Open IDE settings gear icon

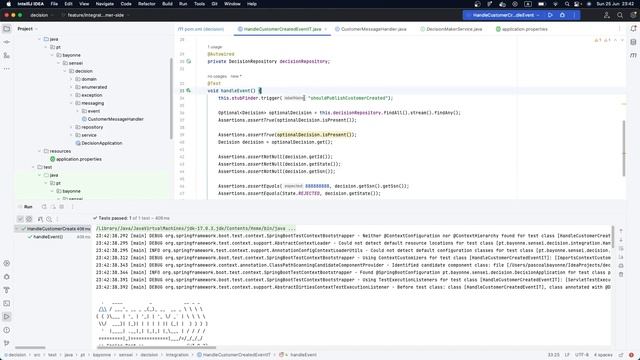click(x=633, y=15)
